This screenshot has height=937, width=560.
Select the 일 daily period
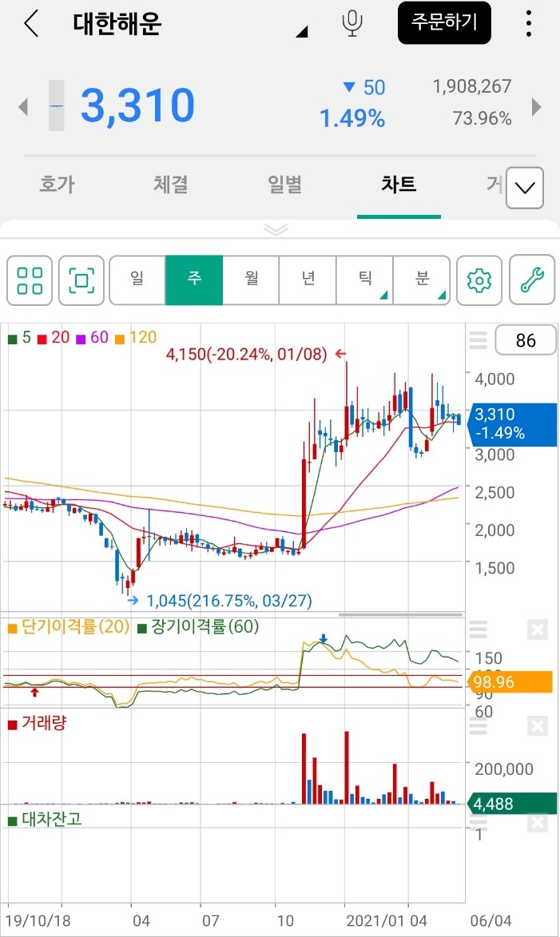[137, 280]
